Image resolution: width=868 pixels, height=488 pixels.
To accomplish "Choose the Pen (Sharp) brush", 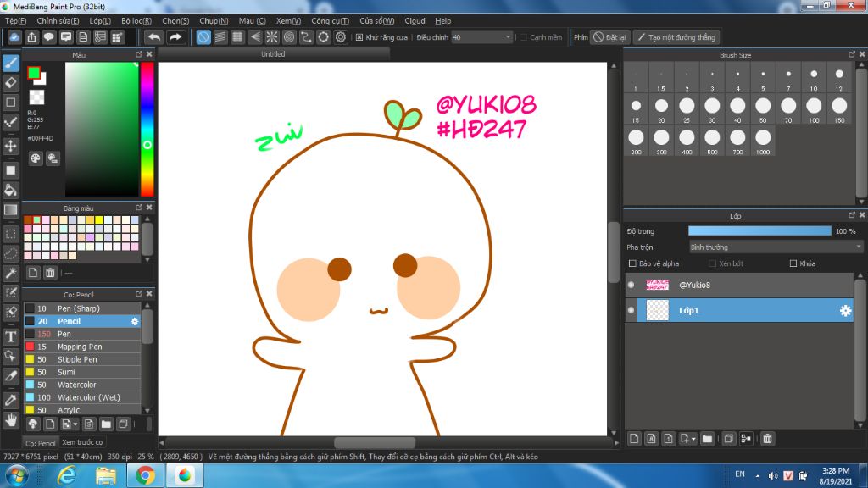I will coord(82,308).
